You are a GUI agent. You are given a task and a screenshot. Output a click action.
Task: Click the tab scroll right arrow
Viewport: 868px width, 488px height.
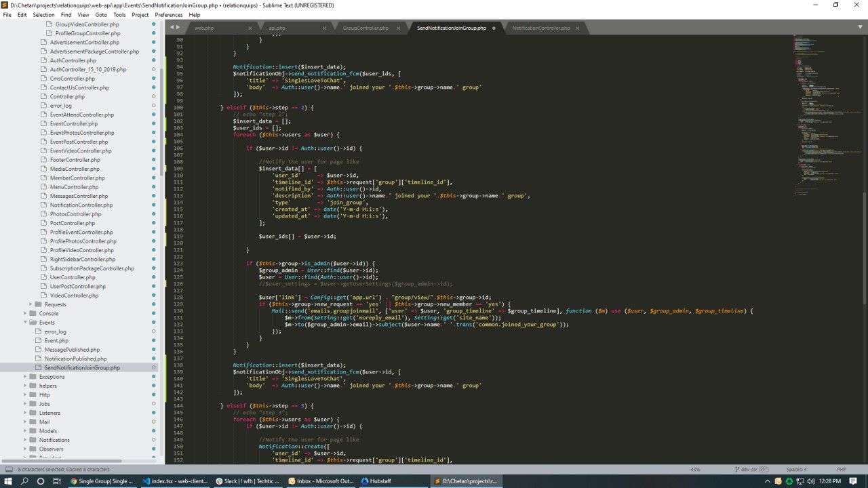pos(178,27)
